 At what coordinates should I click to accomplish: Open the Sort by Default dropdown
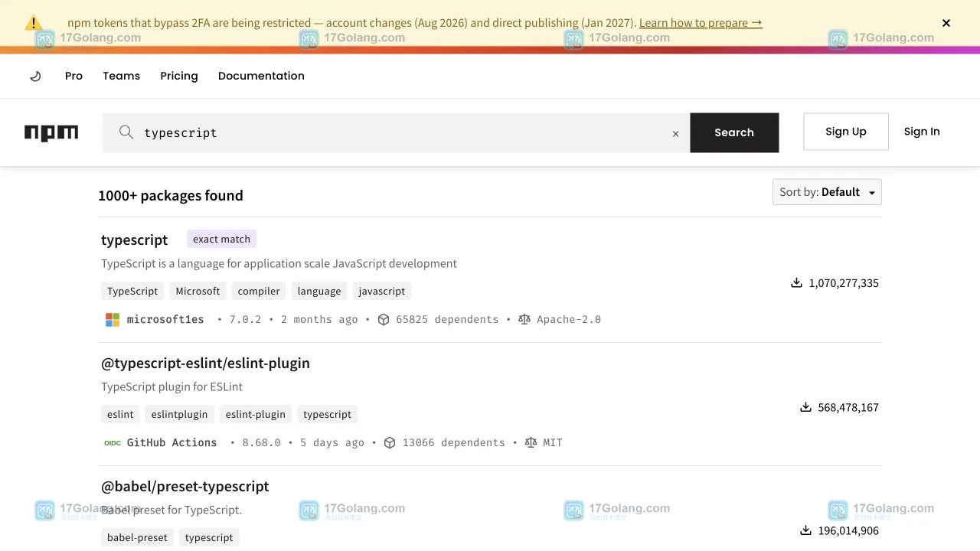827,192
